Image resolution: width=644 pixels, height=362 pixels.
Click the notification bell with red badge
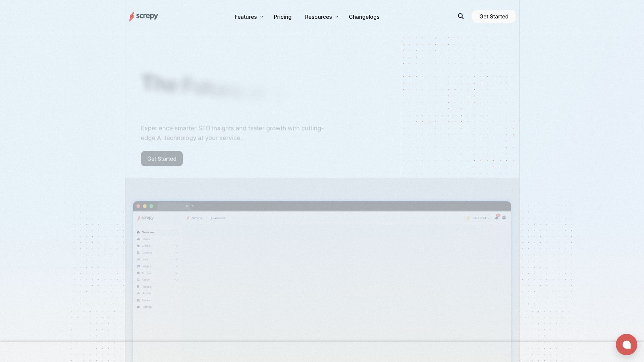(497, 217)
